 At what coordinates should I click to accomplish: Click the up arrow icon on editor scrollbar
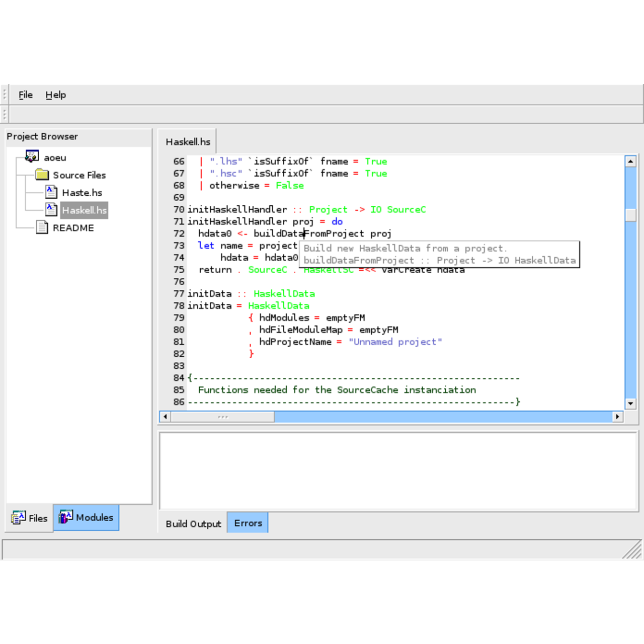point(631,161)
